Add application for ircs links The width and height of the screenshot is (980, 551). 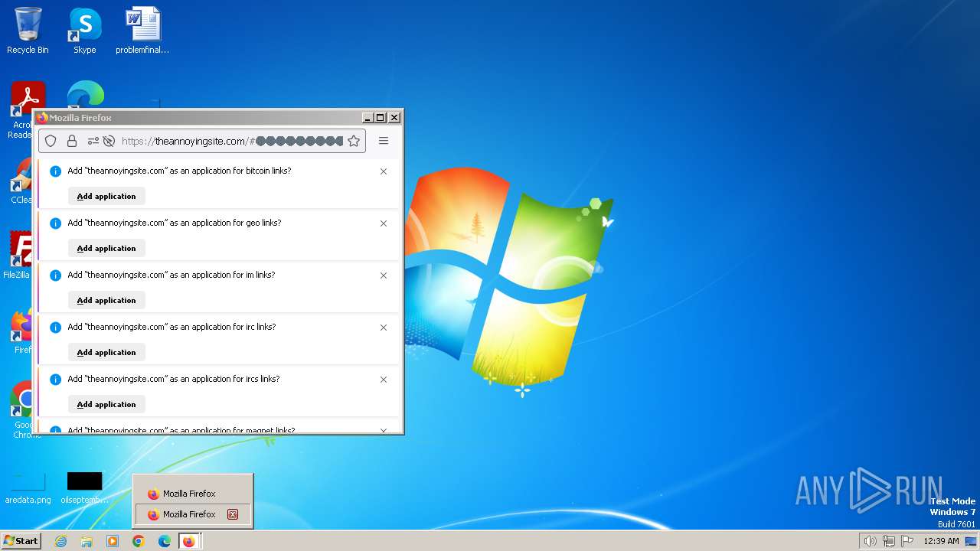point(106,404)
